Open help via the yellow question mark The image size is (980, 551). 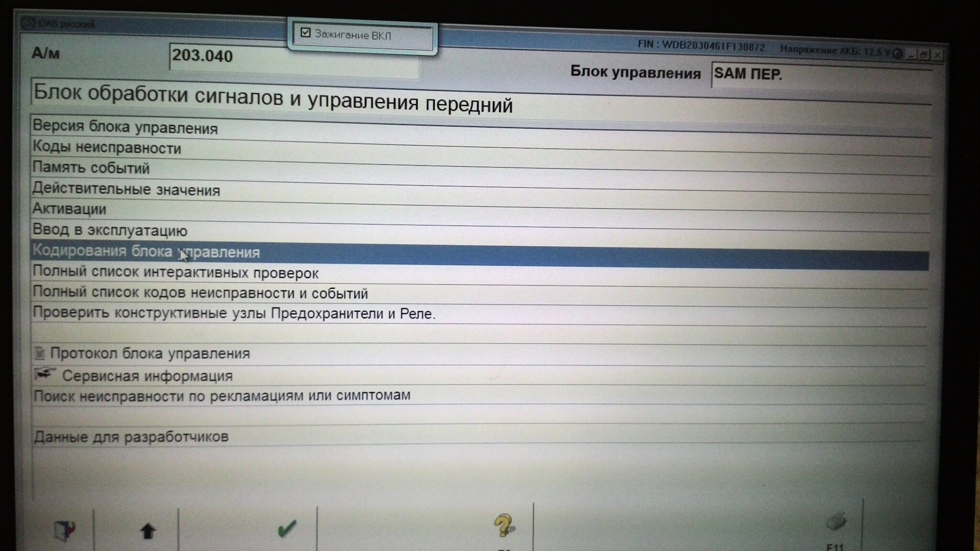pyautogui.click(x=504, y=525)
